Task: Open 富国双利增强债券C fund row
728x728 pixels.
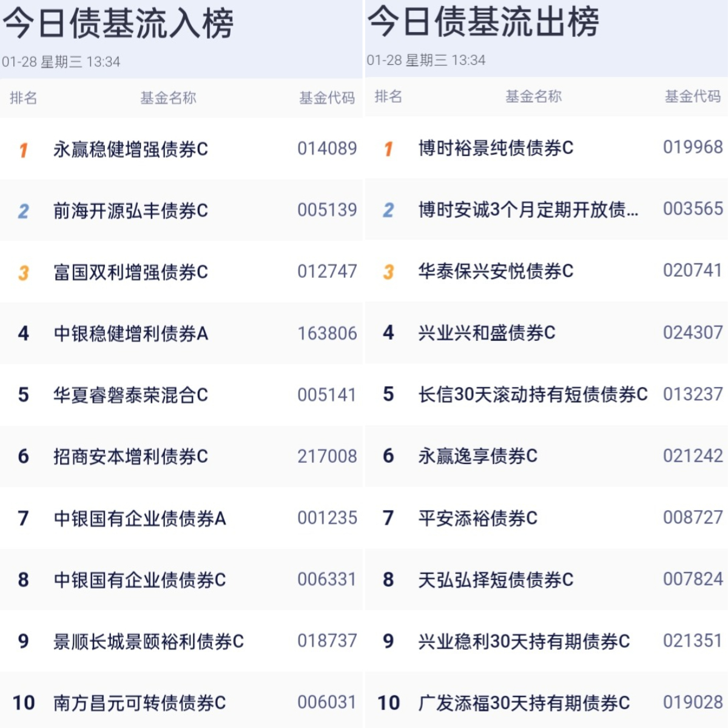Action: [130, 272]
